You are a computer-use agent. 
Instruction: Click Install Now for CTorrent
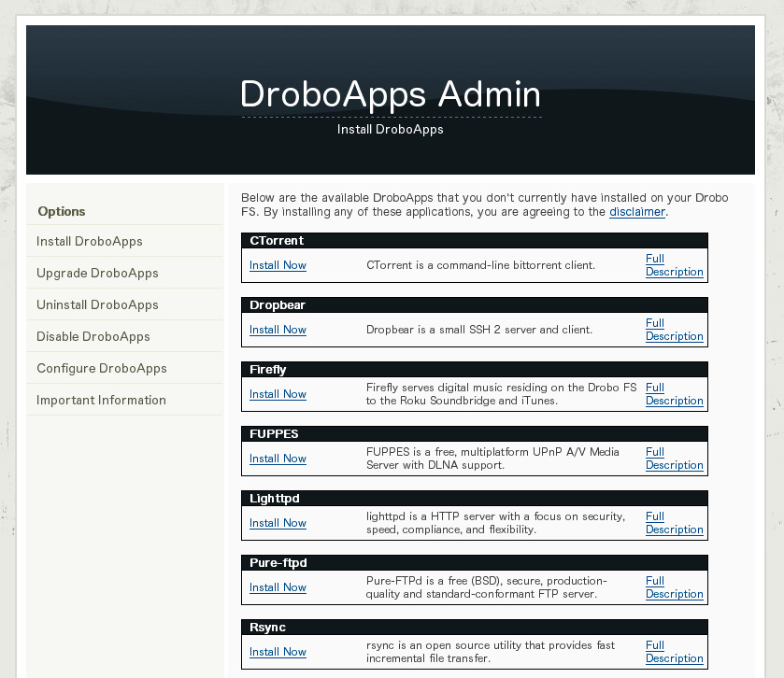click(x=278, y=265)
